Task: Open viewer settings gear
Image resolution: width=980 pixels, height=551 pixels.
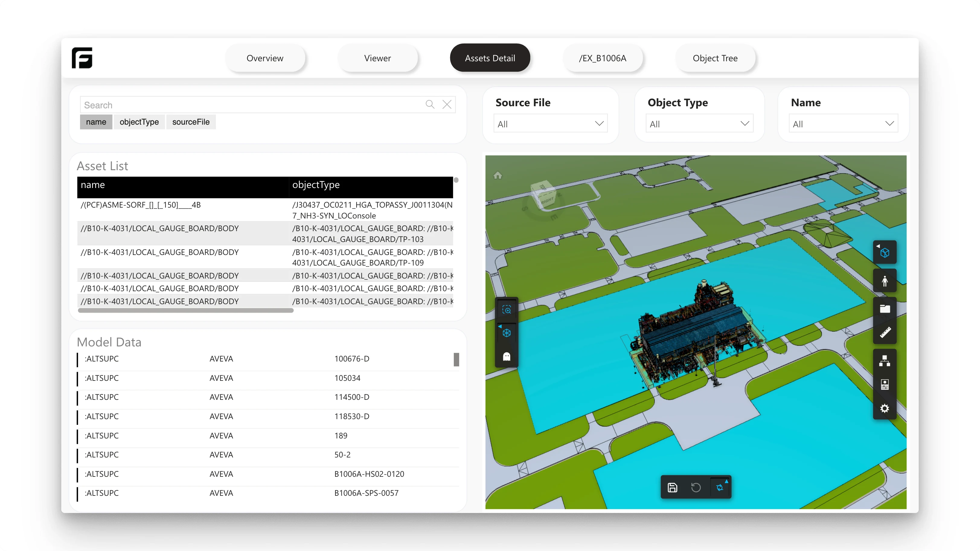Action: click(885, 408)
